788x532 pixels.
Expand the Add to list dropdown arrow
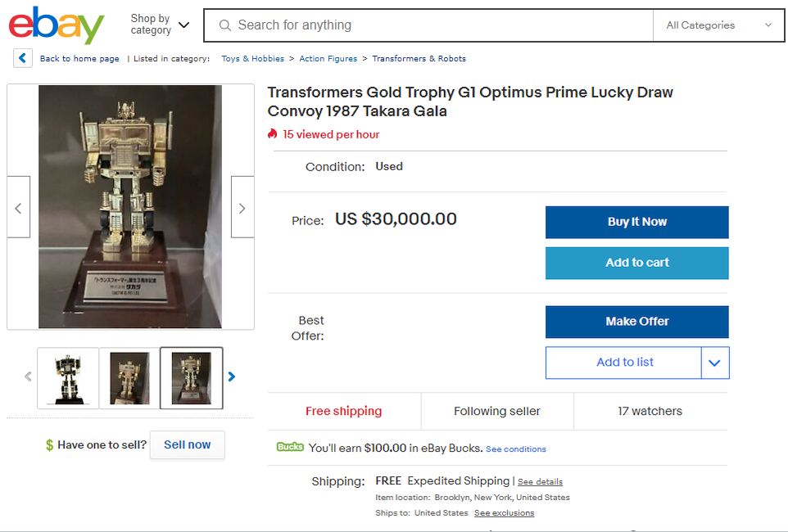point(714,363)
